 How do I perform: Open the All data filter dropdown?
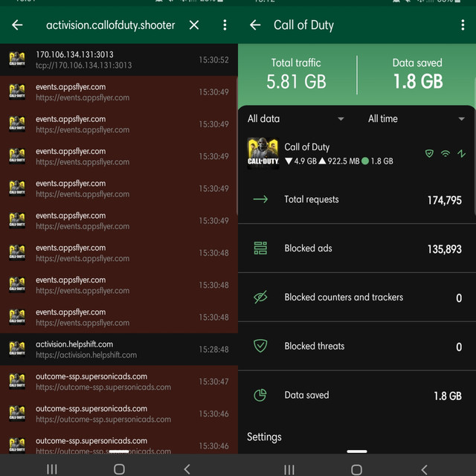click(x=295, y=119)
